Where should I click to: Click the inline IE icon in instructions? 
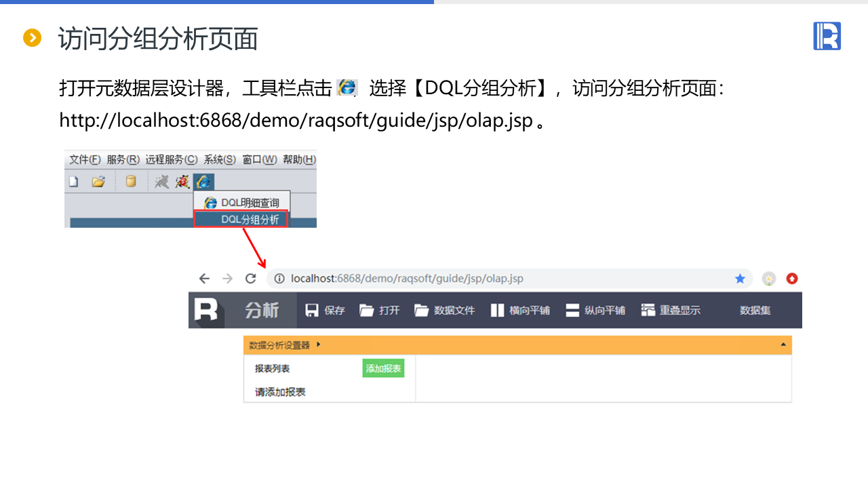coord(347,87)
